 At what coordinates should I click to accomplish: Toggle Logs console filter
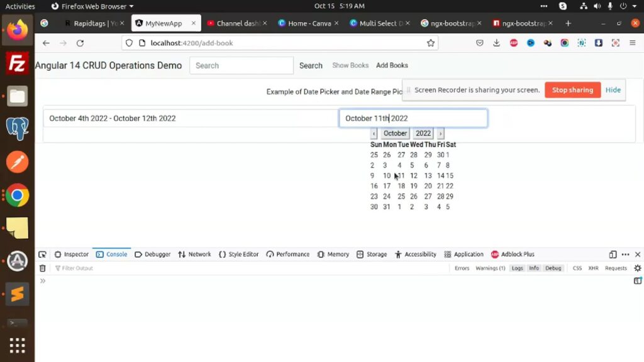pos(517,268)
